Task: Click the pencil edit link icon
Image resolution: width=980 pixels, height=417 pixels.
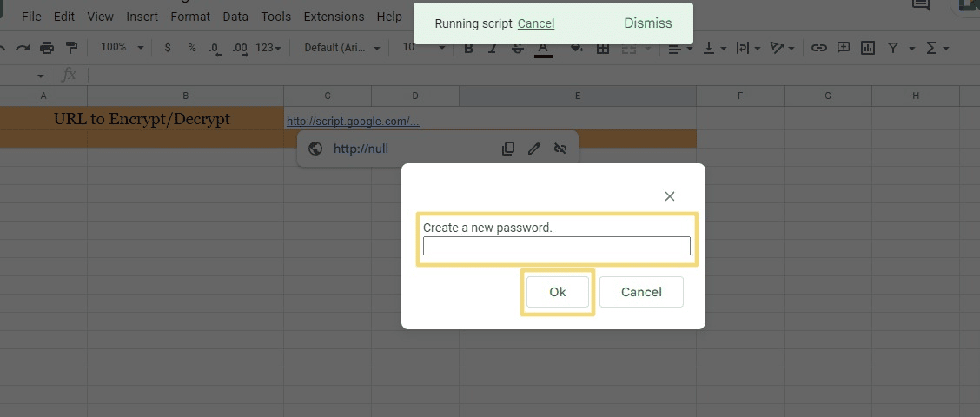Action: (534, 149)
